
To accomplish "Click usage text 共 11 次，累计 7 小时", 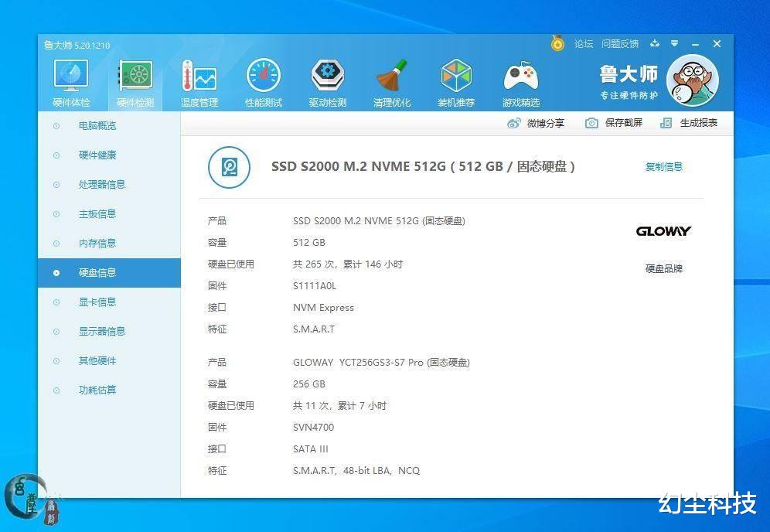I will coord(340,406).
